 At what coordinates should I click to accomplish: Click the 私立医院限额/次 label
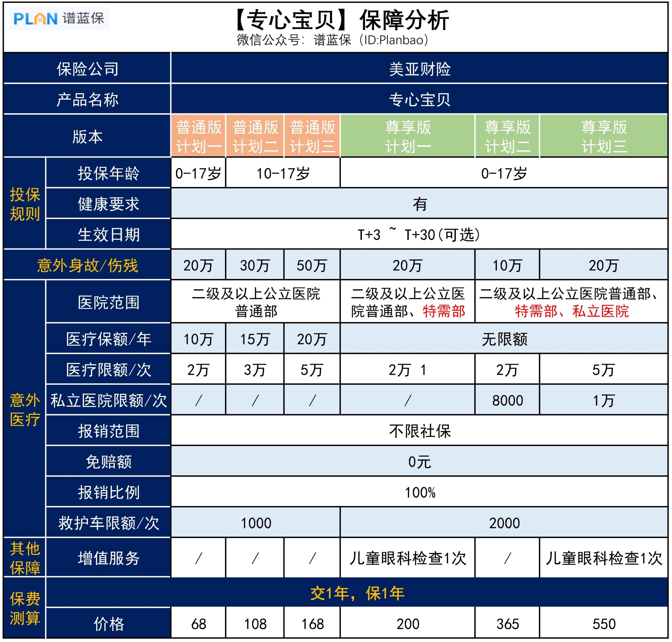(x=108, y=400)
